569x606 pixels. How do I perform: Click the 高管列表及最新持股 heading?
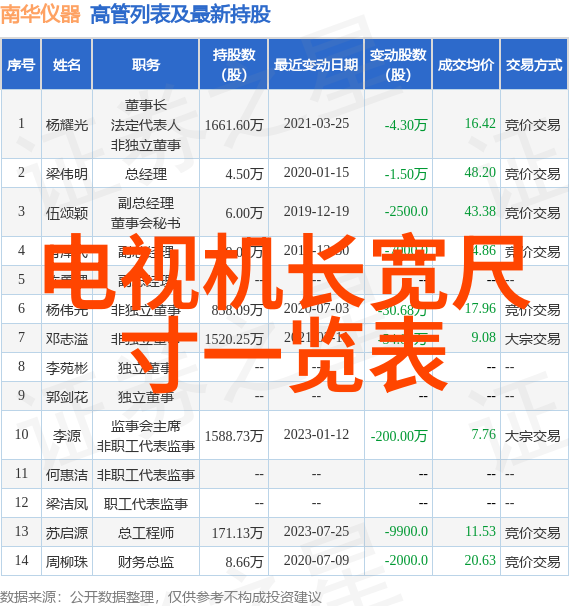[180, 15]
